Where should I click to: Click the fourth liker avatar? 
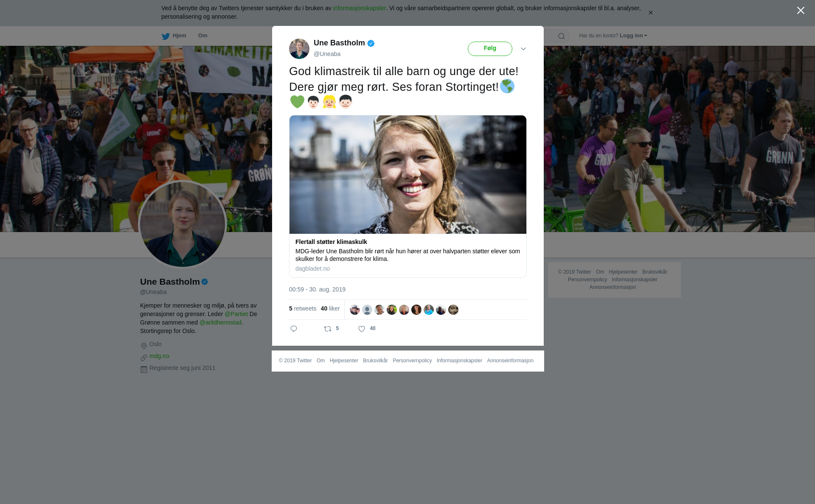coord(392,310)
